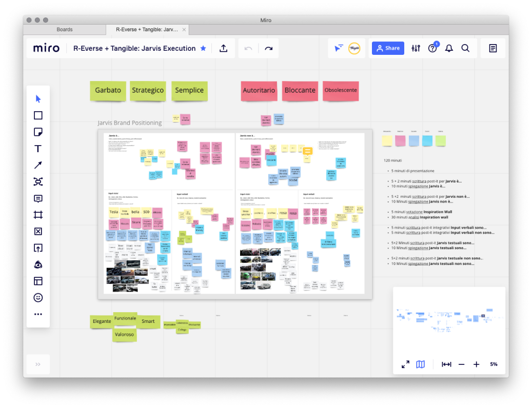
Task: Open the notifications bell
Action: (x=449, y=48)
